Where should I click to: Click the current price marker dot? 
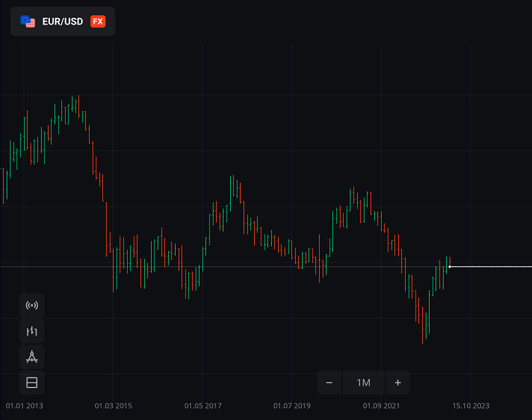(450, 266)
